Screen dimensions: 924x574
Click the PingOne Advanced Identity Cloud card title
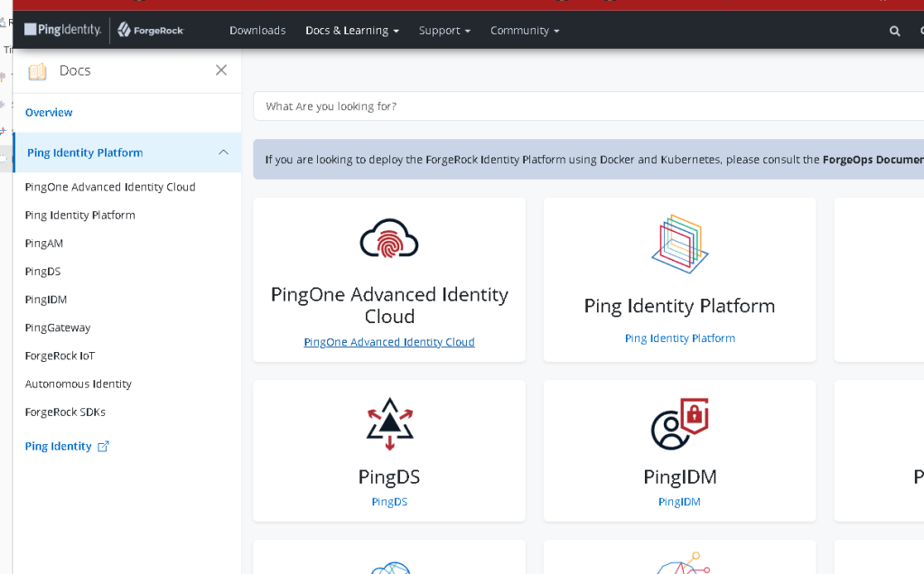click(x=389, y=305)
